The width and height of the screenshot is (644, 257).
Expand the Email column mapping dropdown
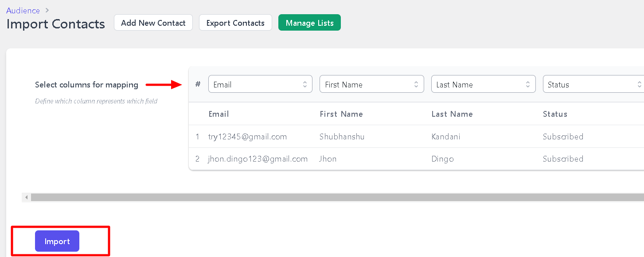(260, 84)
